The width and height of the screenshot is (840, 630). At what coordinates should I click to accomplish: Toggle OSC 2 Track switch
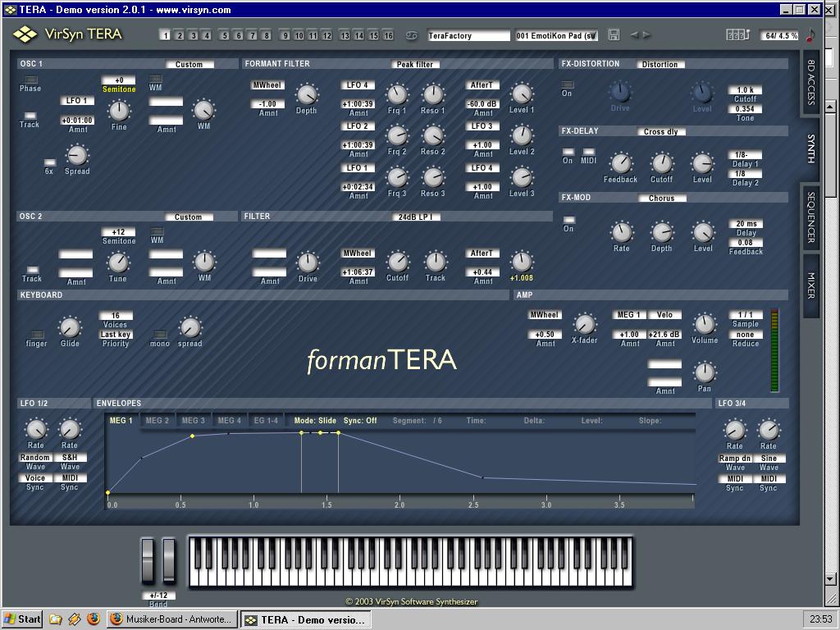[32, 269]
